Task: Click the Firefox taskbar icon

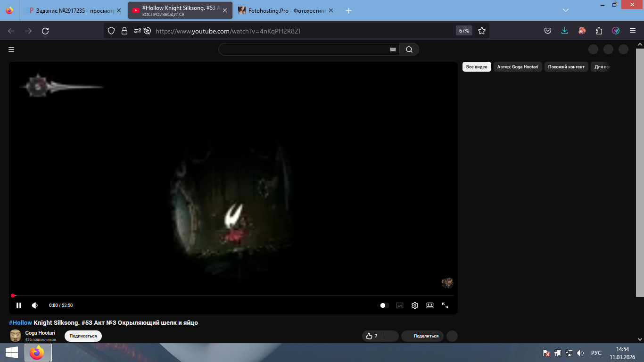Action: coord(37,353)
